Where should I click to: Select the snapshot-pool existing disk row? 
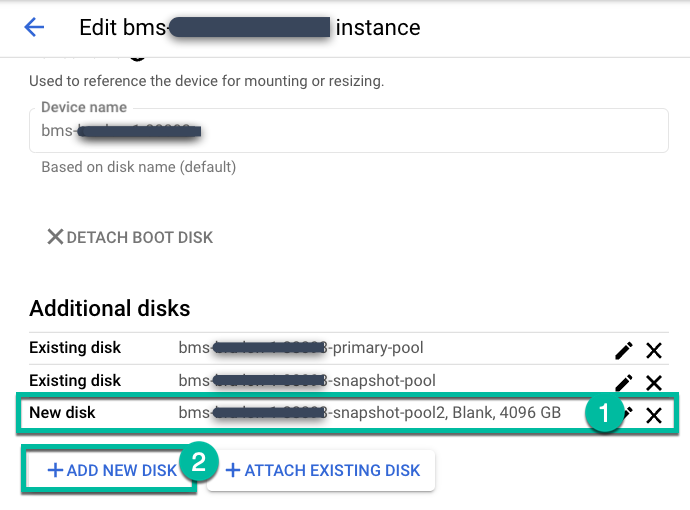coord(300,381)
